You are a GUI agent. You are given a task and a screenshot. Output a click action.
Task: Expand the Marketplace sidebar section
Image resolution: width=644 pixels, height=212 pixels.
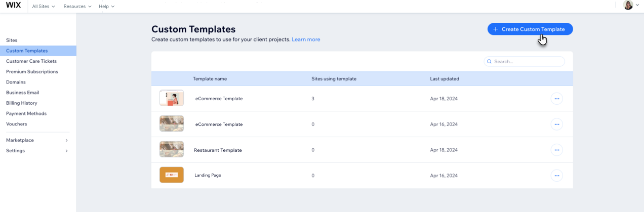[x=38, y=140]
